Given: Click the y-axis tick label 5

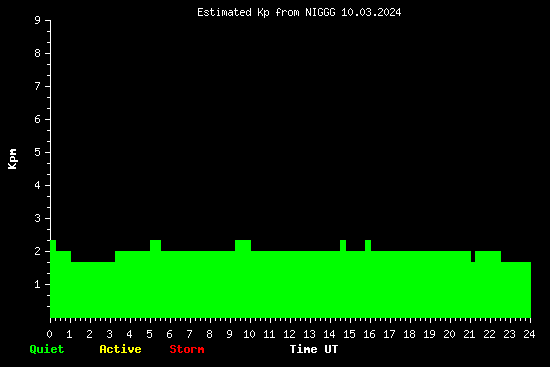Looking at the screenshot, I should tap(37, 153).
